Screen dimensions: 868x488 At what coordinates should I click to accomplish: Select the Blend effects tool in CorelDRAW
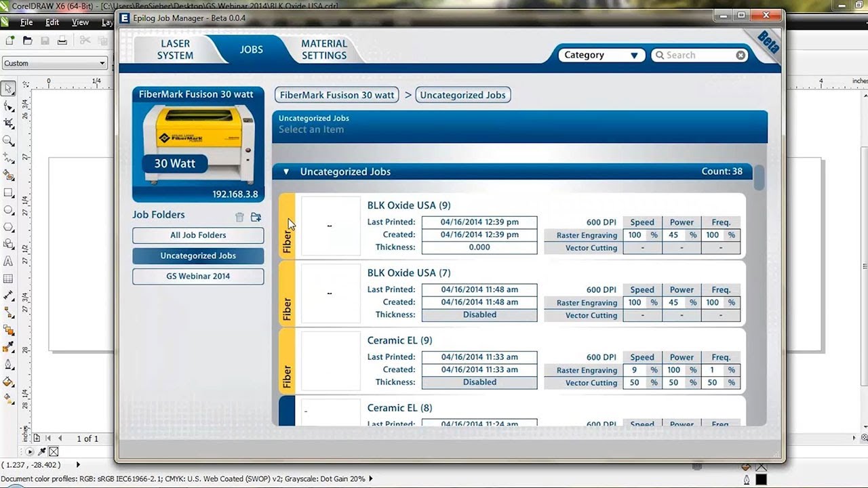point(8,330)
